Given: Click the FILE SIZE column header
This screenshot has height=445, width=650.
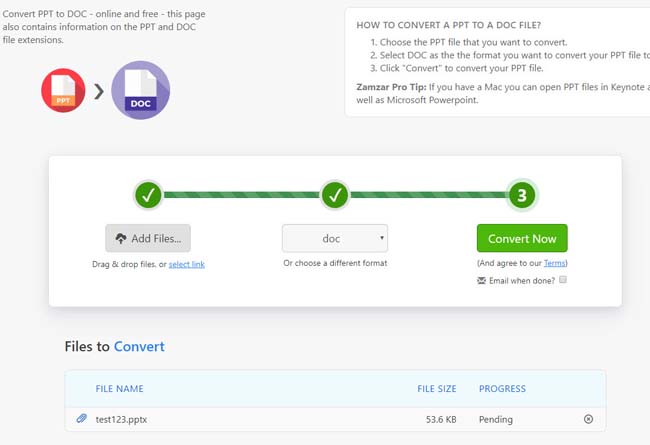Looking at the screenshot, I should 438,388.
